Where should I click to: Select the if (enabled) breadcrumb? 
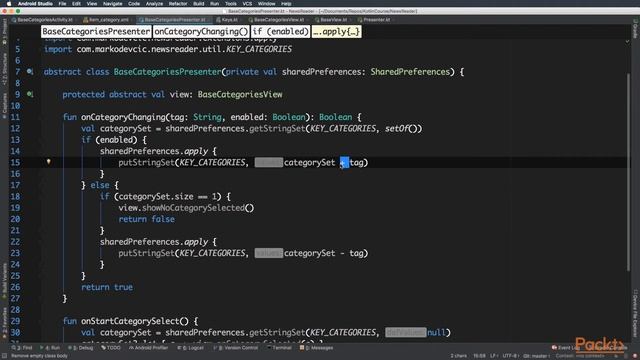(280, 31)
